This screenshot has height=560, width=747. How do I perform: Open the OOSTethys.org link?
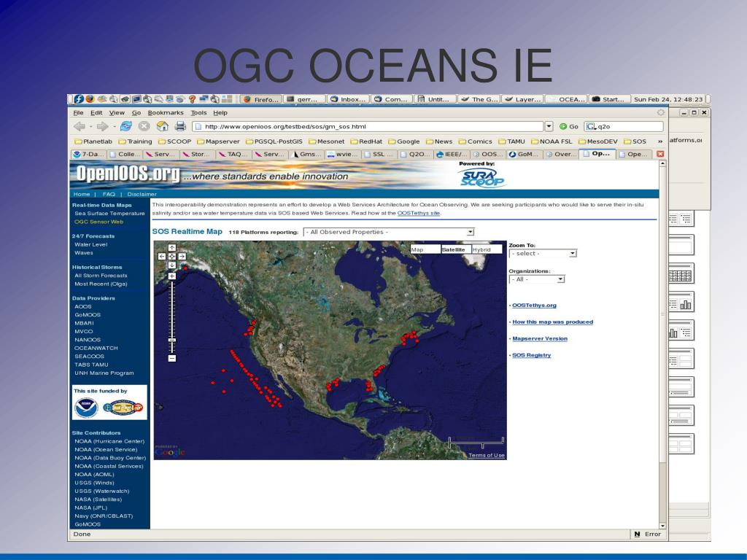pyautogui.click(x=534, y=306)
